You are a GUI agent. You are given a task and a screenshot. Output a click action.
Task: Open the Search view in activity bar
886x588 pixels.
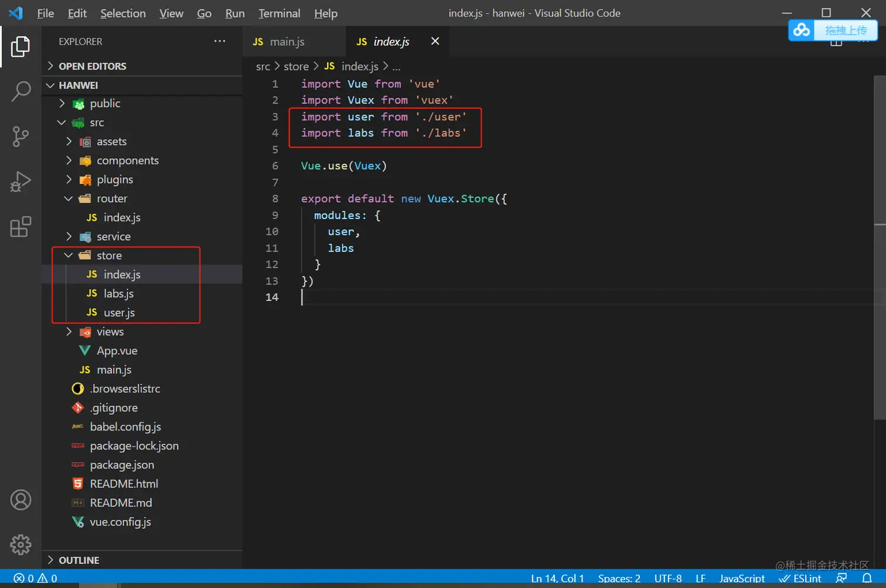point(21,91)
